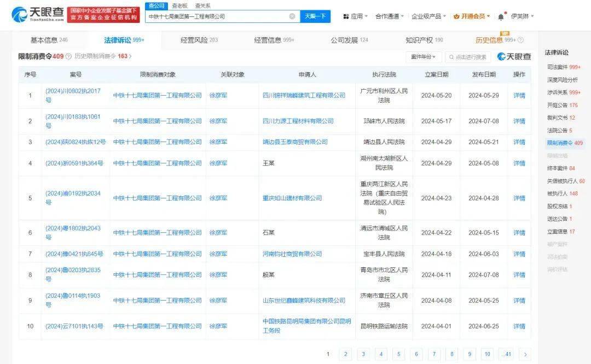Viewport: 591px width, 364px height.
Task: Open applicant 四川锦祥瑞峰建筑工程有限公司
Action: [x=304, y=96]
